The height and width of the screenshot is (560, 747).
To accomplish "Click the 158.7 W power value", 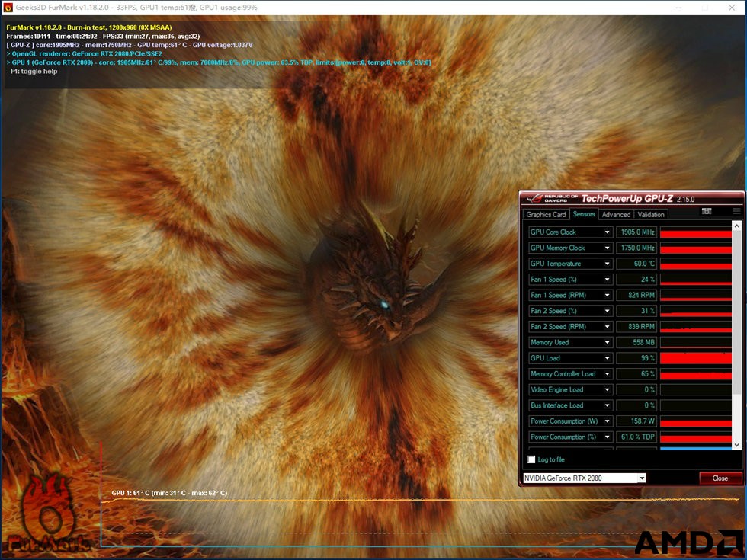I will (637, 421).
